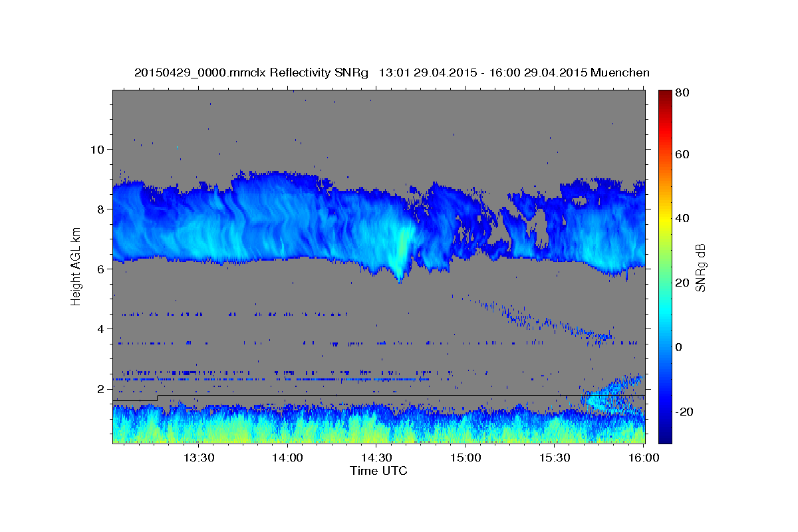Screen dimensions: 798x532
Task: Click the 'Height AGL km' axis label
Action: coord(76,265)
